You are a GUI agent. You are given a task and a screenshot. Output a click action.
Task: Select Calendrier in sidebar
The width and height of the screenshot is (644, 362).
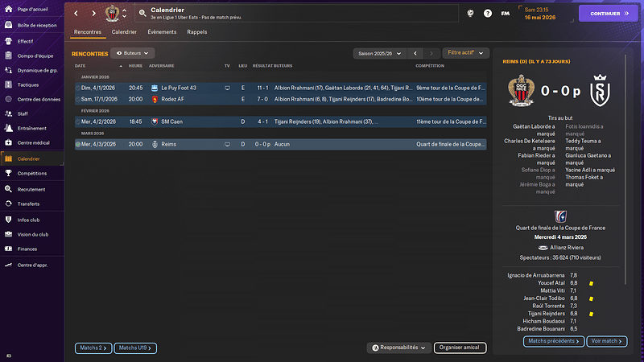32,158
